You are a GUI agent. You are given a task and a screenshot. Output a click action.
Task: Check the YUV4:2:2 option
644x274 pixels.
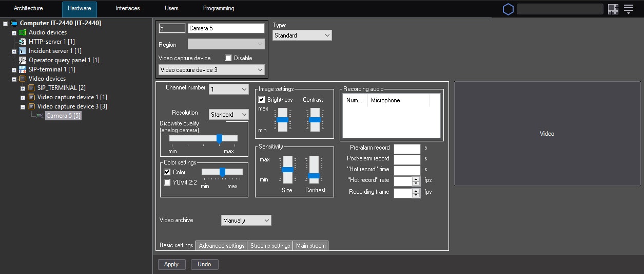pos(167,182)
